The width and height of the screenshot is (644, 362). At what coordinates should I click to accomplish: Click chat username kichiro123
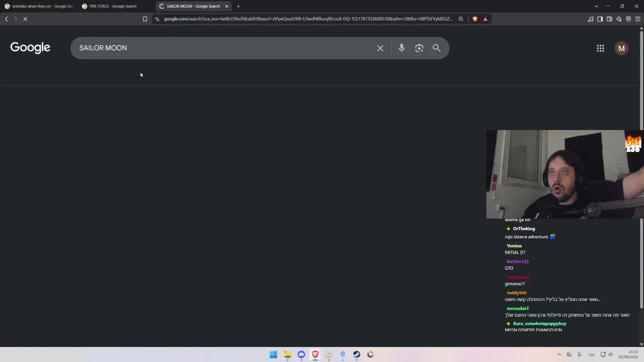518,261
